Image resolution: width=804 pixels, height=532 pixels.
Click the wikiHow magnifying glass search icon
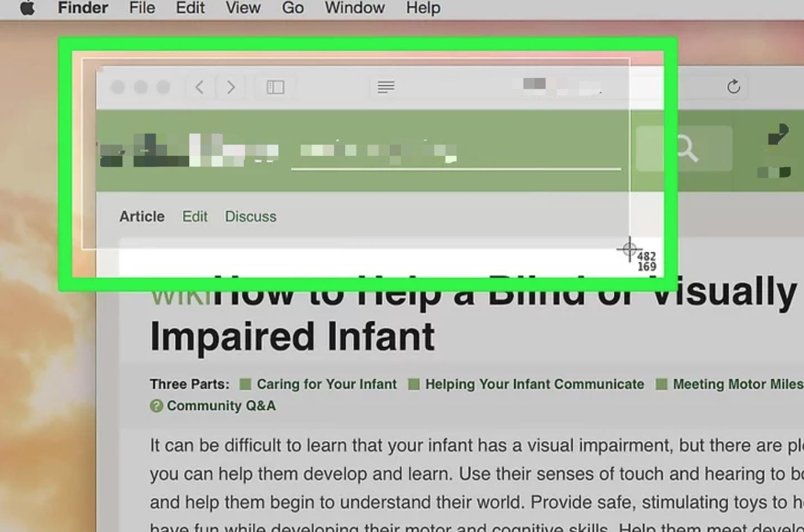[687, 149]
